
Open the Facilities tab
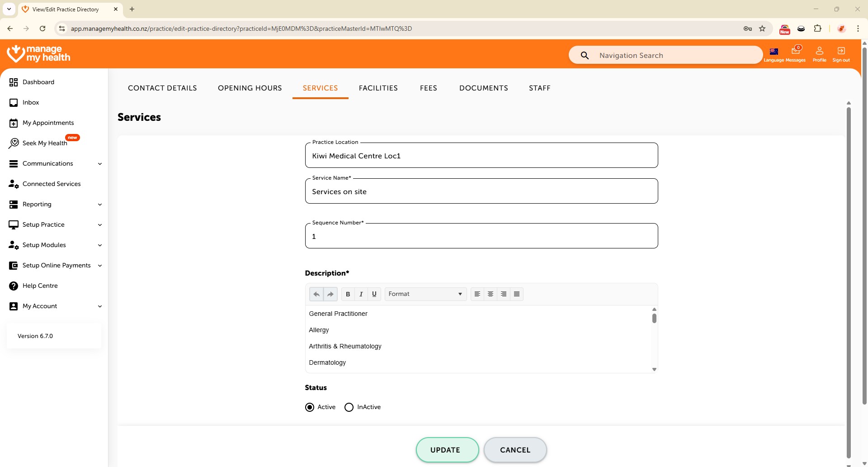[378, 88]
